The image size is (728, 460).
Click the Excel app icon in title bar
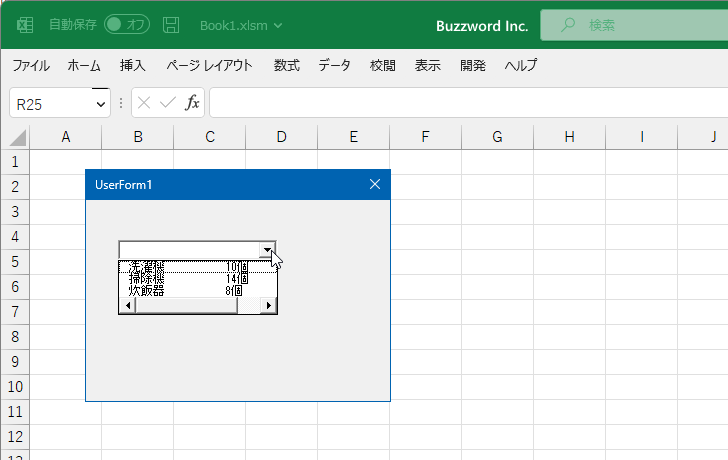tap(25, 25)
